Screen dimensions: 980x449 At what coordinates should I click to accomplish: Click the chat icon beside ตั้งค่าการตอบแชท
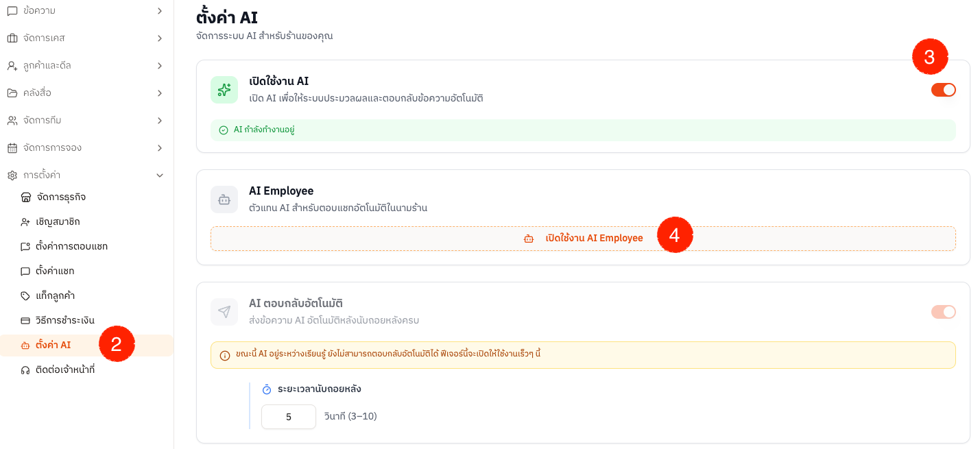[26, 247]
